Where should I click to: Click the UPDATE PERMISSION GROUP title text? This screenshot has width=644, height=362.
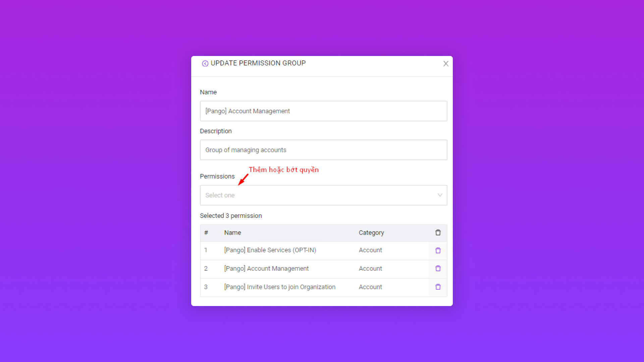pyautogui.click(x=258, y=63)
